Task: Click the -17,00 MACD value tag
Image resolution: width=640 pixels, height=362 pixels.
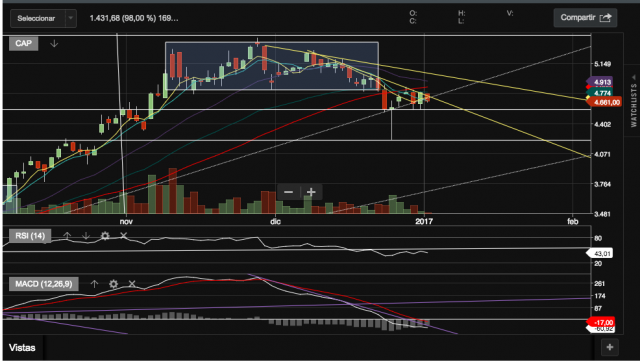Action: click(600, 322)
